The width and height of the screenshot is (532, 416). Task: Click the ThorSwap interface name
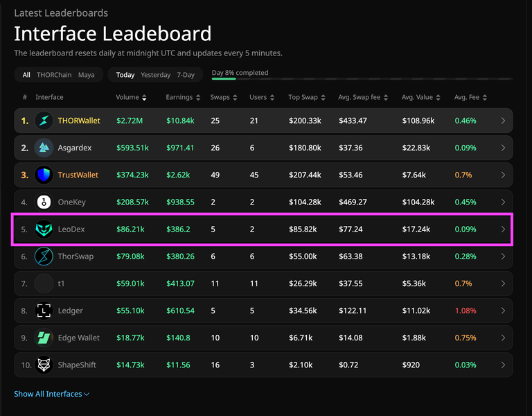pyautogui.click(x=76, y=257)
